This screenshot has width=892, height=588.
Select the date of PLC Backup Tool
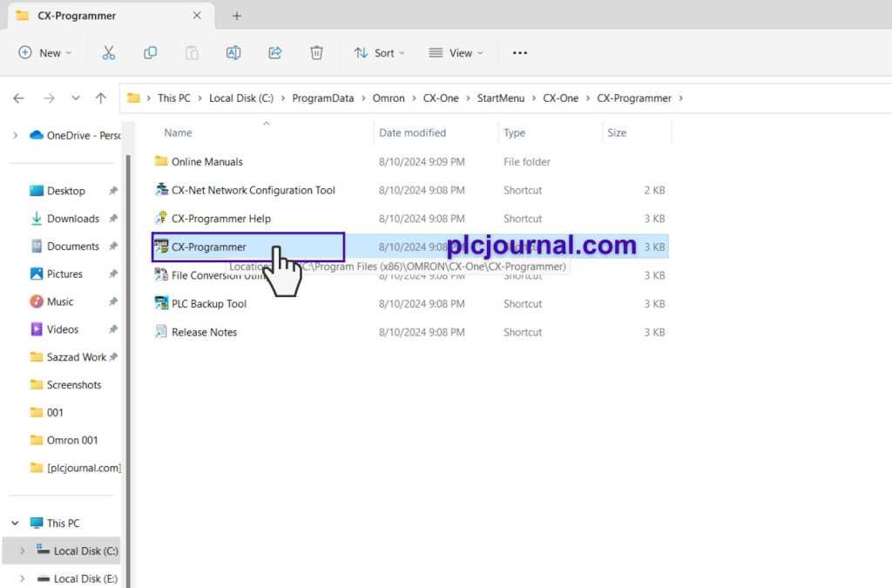[422, 304]
